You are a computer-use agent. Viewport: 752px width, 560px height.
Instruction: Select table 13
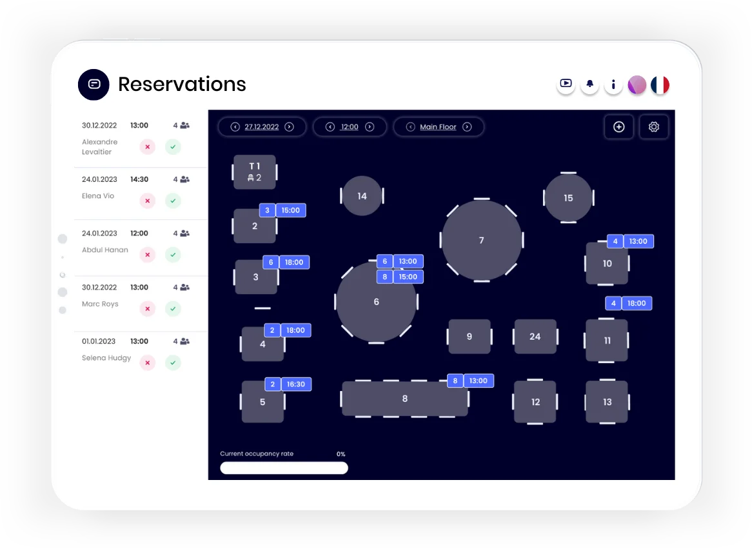pyautogui.click(x=607, y=402)
